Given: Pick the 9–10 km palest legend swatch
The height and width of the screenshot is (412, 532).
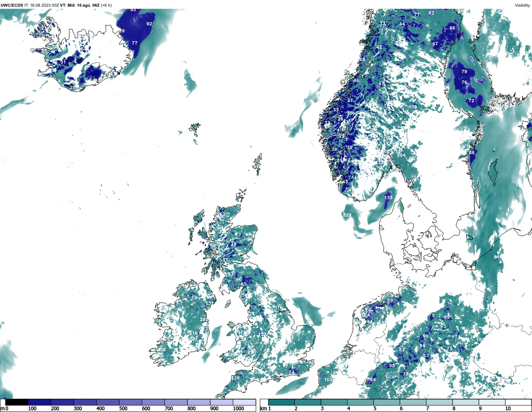Looking at the screenshot, I should [492, 402].
